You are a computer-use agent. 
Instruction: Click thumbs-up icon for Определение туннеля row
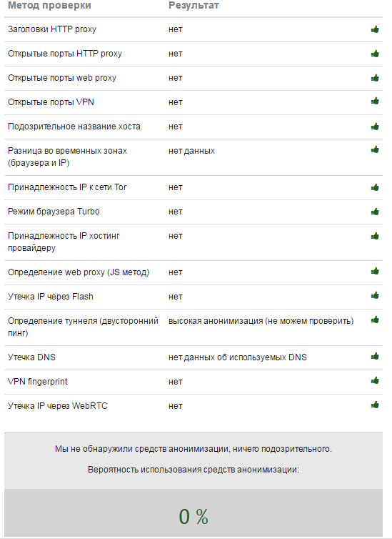point(375,320)
